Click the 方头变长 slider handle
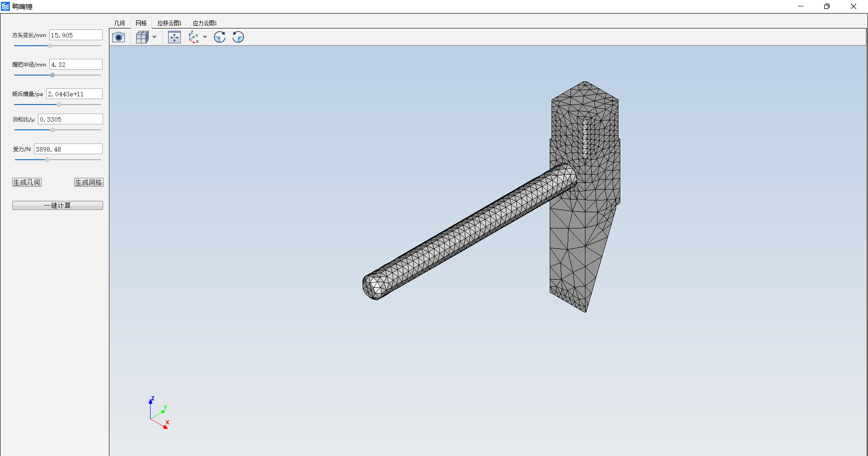This screenshot has height=456, width=868. click(50, 46)
